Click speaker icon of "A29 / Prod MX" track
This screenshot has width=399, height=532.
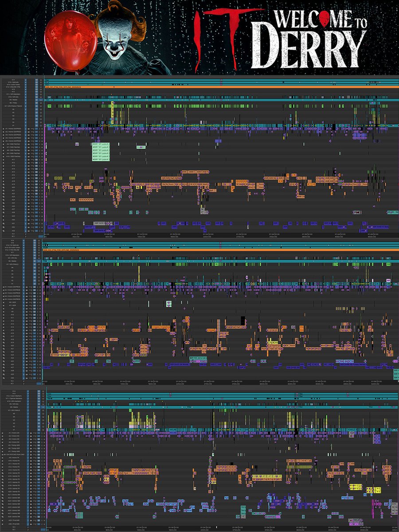2,520
